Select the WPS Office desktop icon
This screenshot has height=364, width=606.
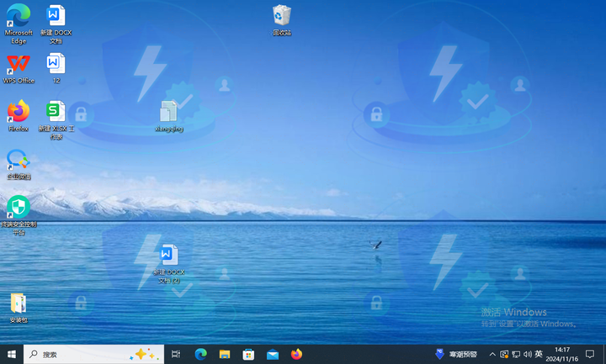(19, 64)
